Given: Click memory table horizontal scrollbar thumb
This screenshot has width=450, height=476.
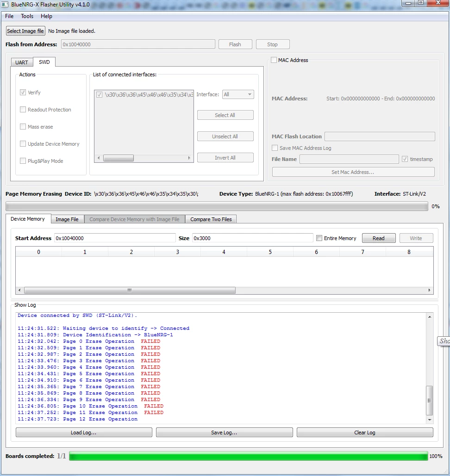Looking at the screenshot, I should pos(130,290).
